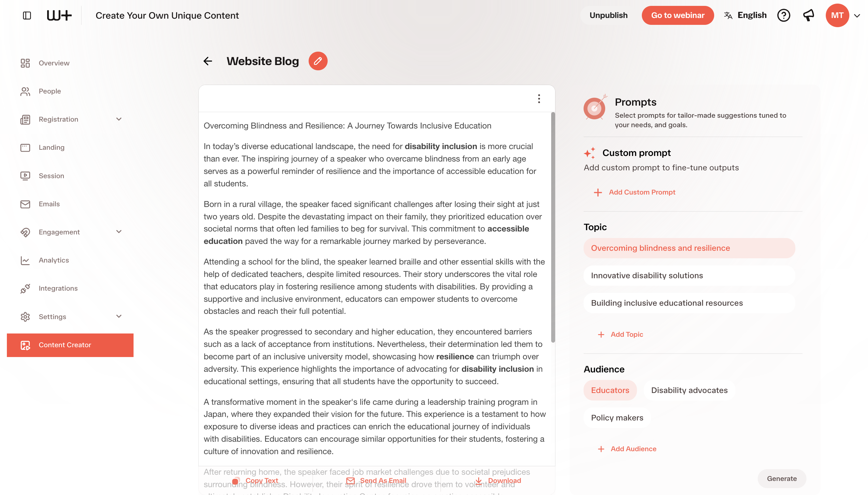Select Innovative disability solutions topic
Screen dimensions: 868x495
tap(689, 275)
